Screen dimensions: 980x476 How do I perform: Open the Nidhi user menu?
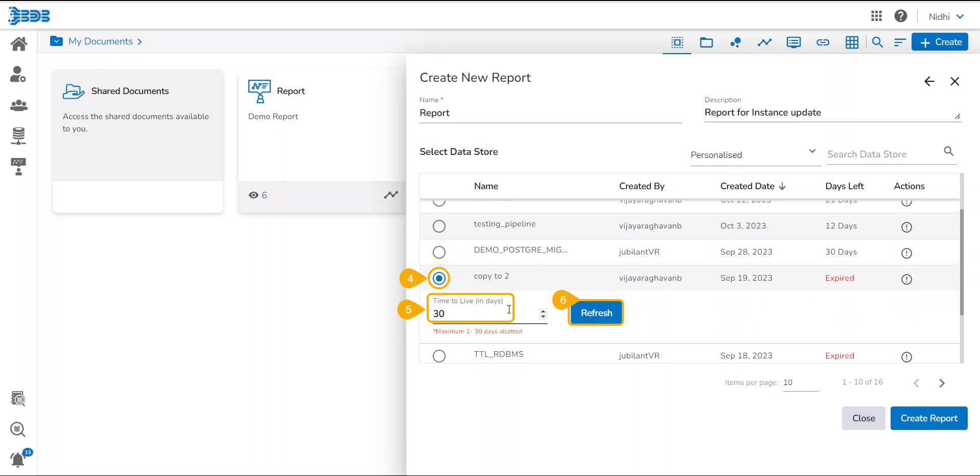(x=946, y=16)
